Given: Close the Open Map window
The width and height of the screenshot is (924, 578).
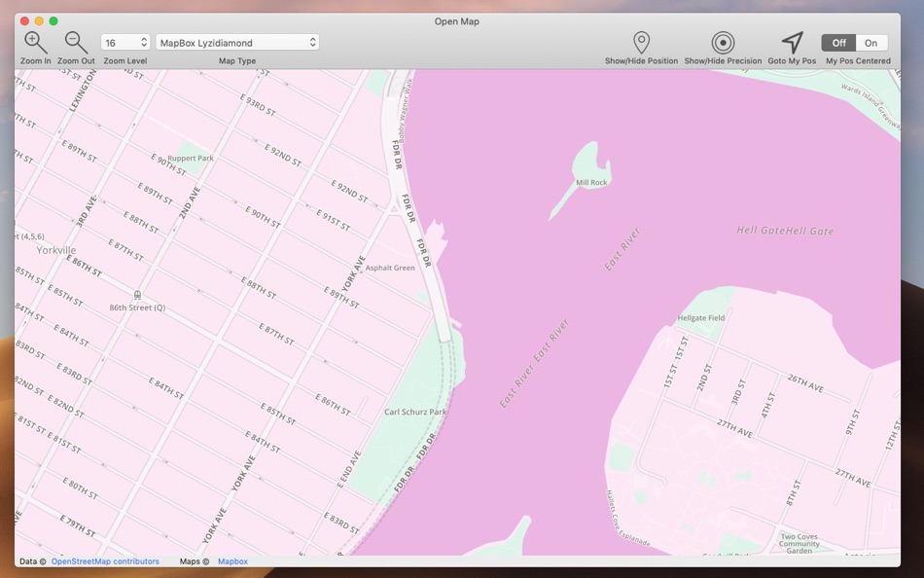Looking at the screenshot, I should point(24,21).
